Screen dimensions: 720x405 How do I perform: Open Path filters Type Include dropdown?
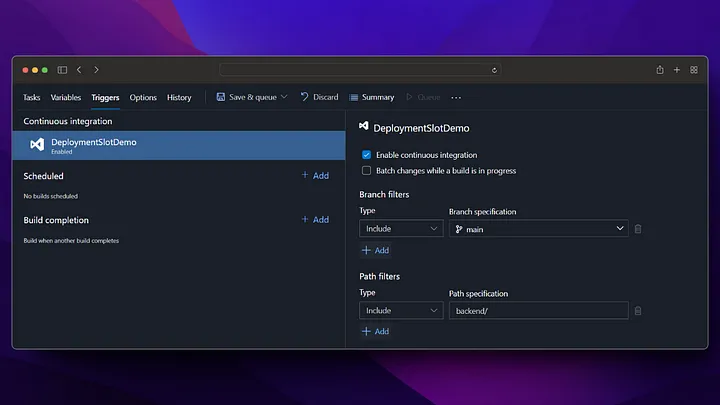401,310
